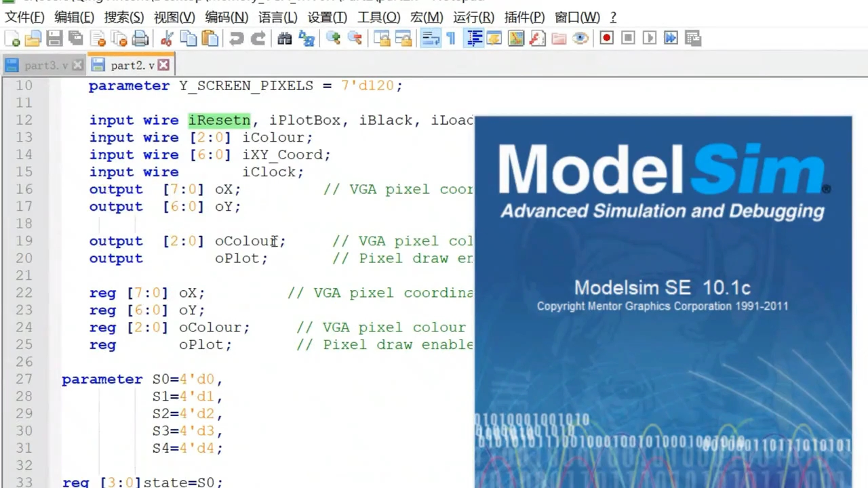Click the New file toolbar icon
Screen dimensions: 868x488
(12, 38)
